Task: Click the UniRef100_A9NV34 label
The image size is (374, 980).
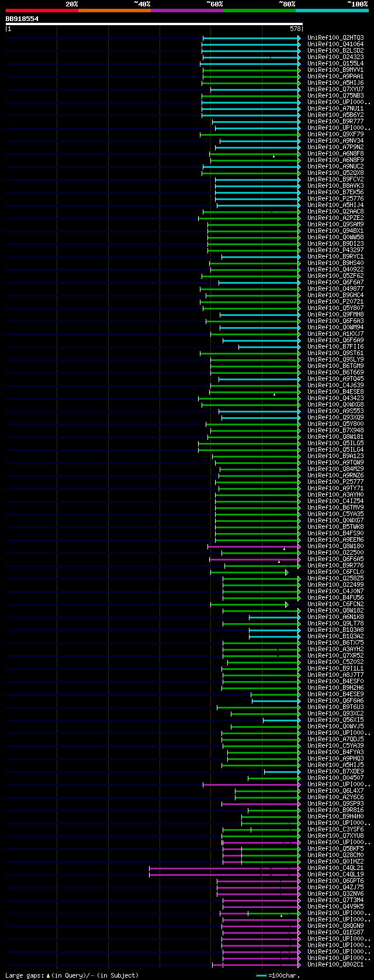Action: (335, 140)
